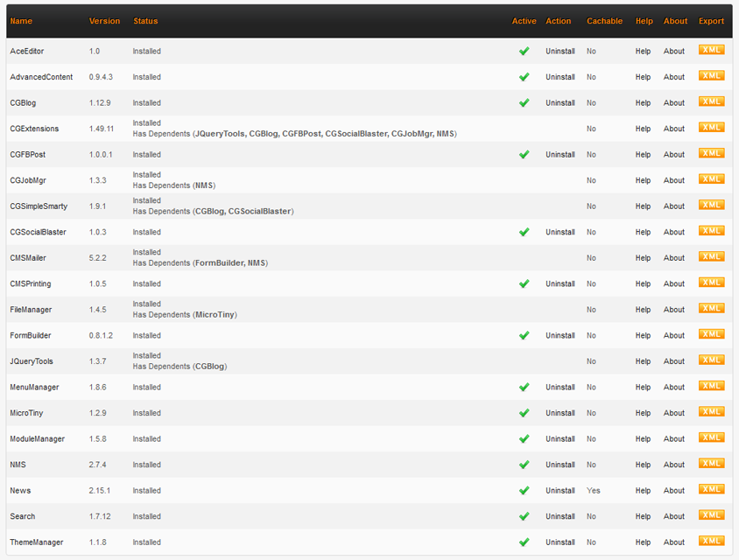Toggle the active status of MenuManager
The height and width of the screenshot is (560, 739).
click(524, 387)
